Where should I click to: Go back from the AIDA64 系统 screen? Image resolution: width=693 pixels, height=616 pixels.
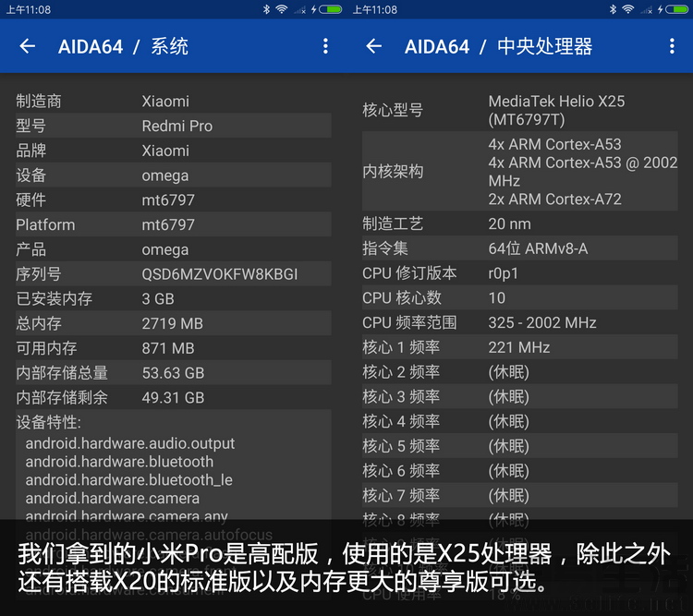point(28,46)
